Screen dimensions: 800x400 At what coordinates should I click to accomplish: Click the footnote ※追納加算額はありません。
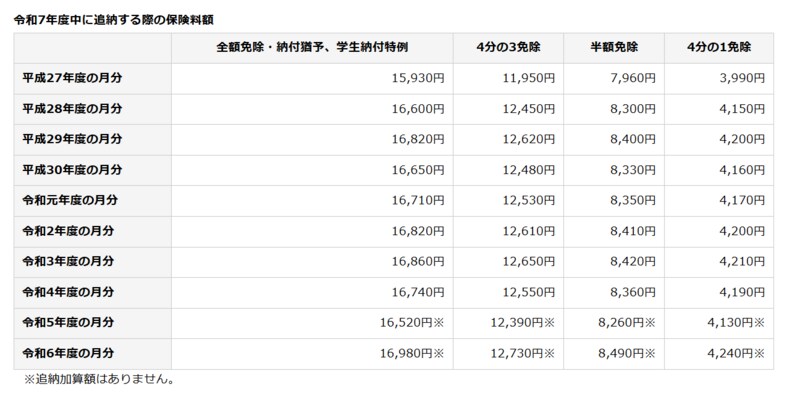(100, 380)
